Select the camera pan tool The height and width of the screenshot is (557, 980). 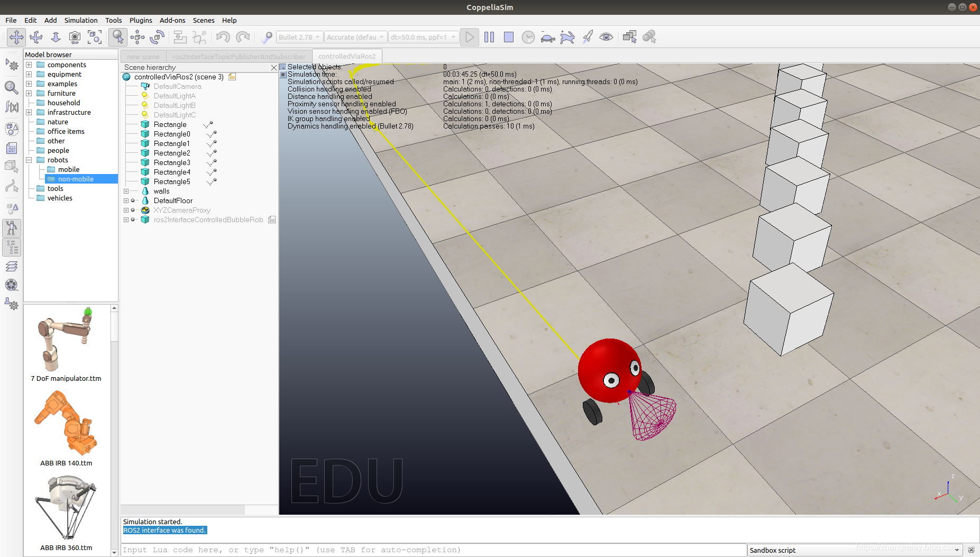point(16,37)
